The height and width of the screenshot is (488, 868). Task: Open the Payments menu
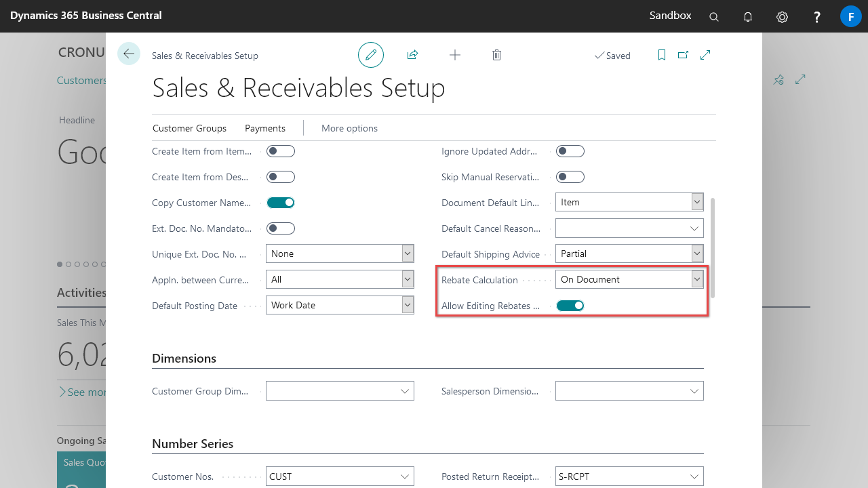click(x=265, y=128)
